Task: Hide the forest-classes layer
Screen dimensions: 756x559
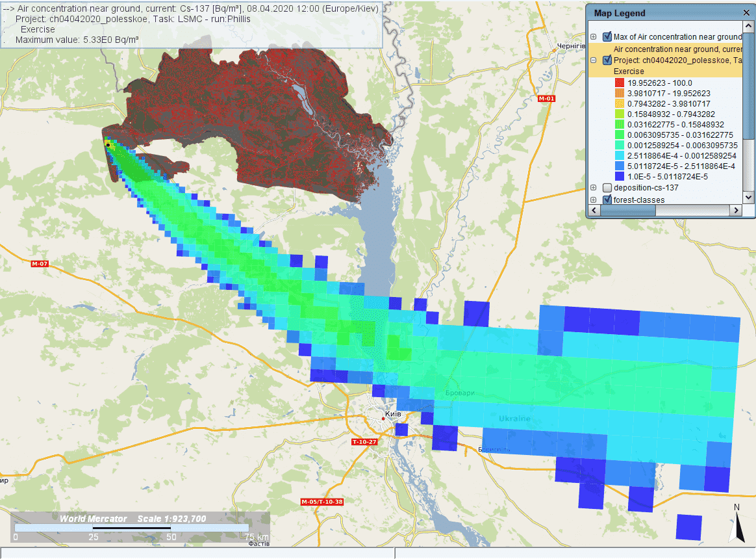Action: coord(607,200)
